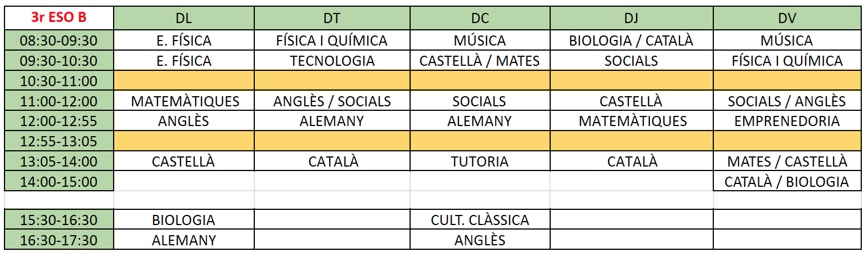Click the ANGLÈS / SOCIALS cell
The image size is (868, 256).
(x=332, y=101)
